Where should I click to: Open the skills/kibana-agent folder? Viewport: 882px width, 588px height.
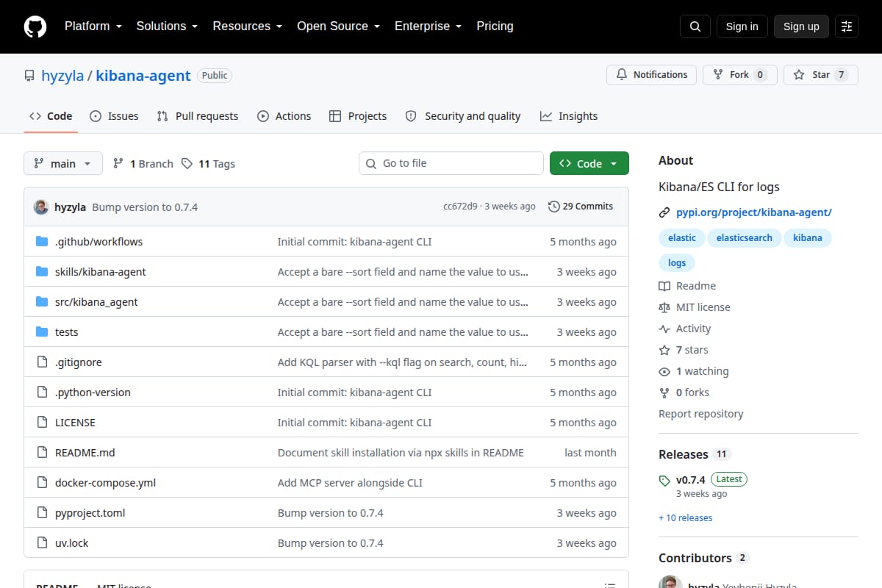tap(100, 272)
